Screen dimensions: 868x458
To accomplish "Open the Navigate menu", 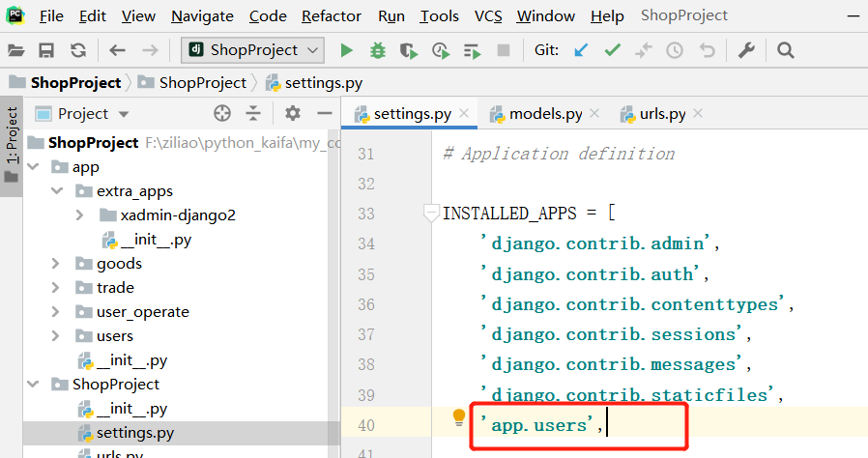I will tap(202, 16).
